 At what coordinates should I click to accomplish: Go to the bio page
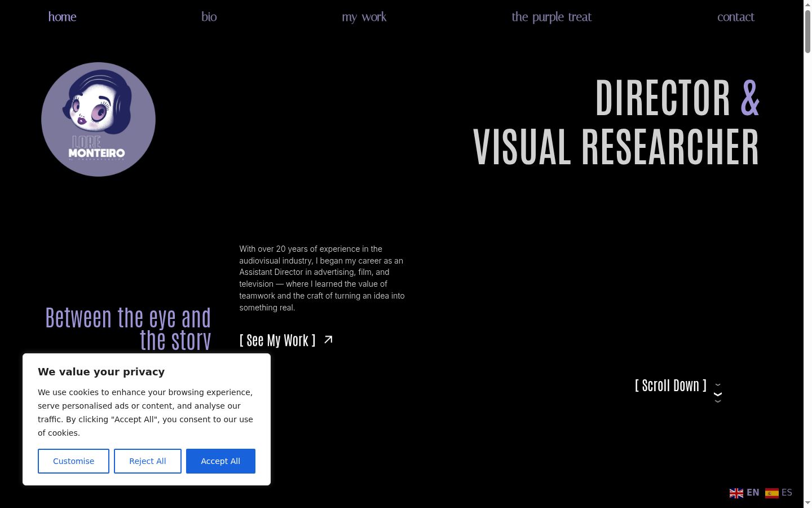tap(209, 17)
